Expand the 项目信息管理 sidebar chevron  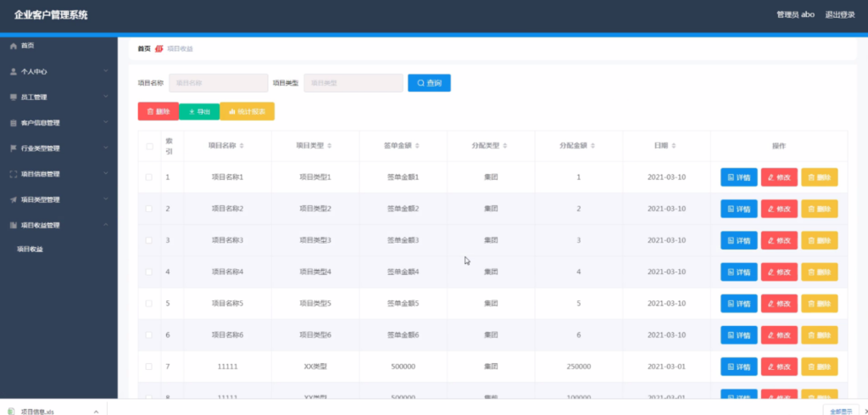[x=106, y=174]
